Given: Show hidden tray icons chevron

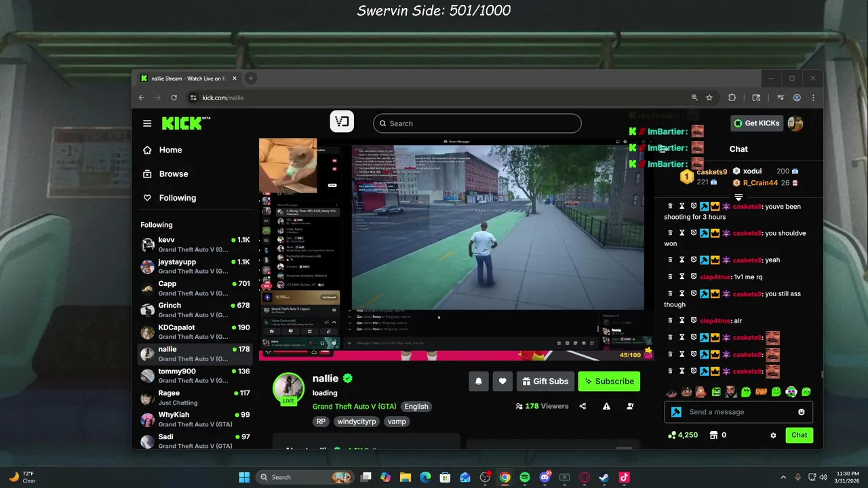Looking at the screenshot, I should tap(783, 477).
